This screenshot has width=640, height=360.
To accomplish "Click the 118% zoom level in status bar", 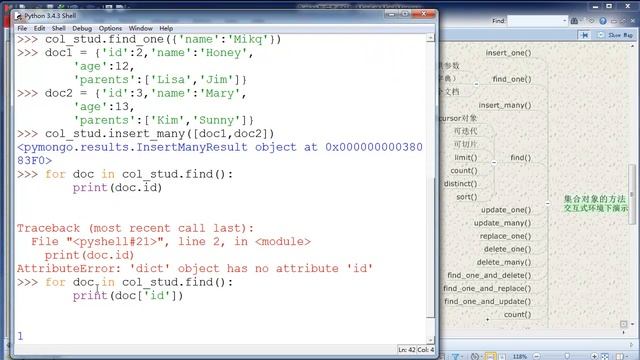I will (520, 356).
